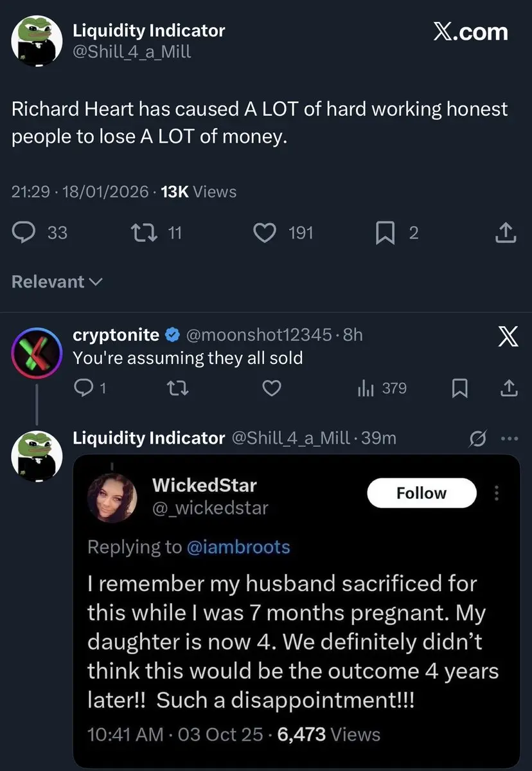
Task: Bookmark cryptonite's reply
Action: point(459,388)
